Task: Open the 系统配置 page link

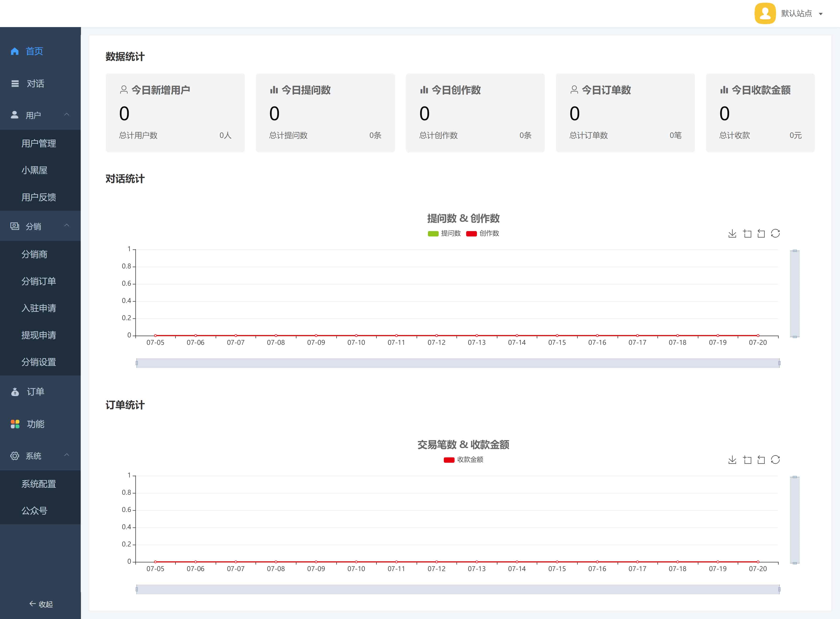Action: pyautogui.click(x=39, y=484)
